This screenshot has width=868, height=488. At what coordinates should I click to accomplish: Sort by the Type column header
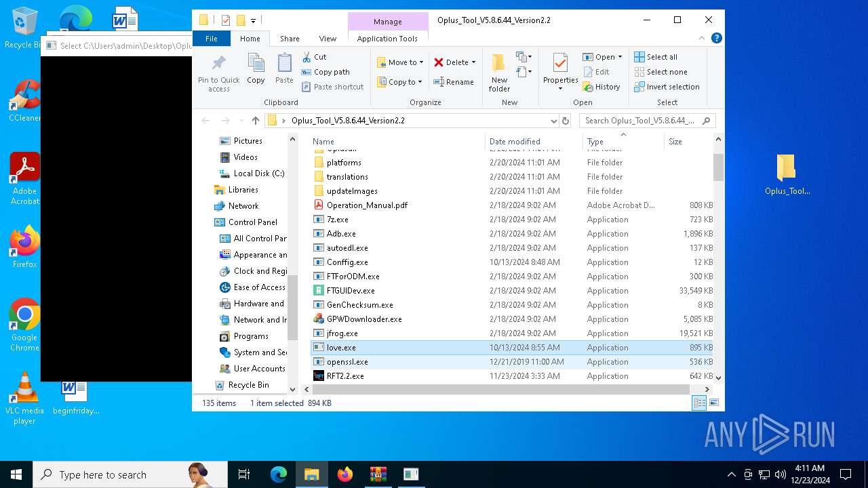(x=623, y=142)
